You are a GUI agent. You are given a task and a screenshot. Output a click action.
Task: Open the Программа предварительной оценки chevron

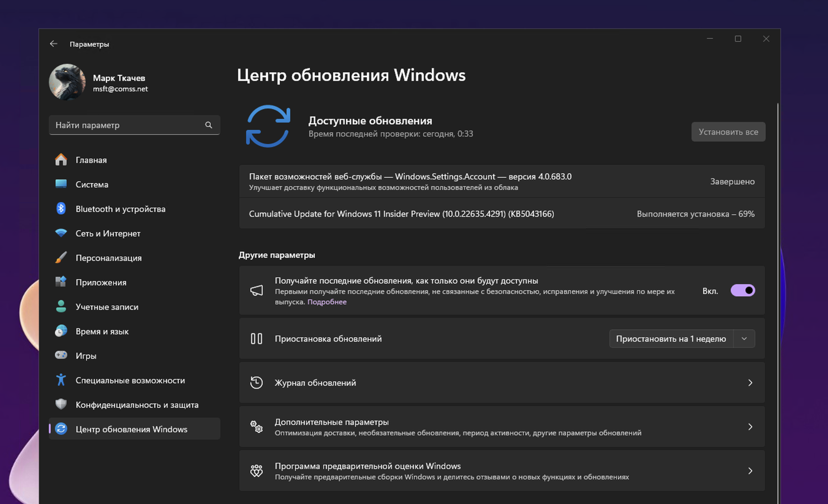(x=750, y=471)
